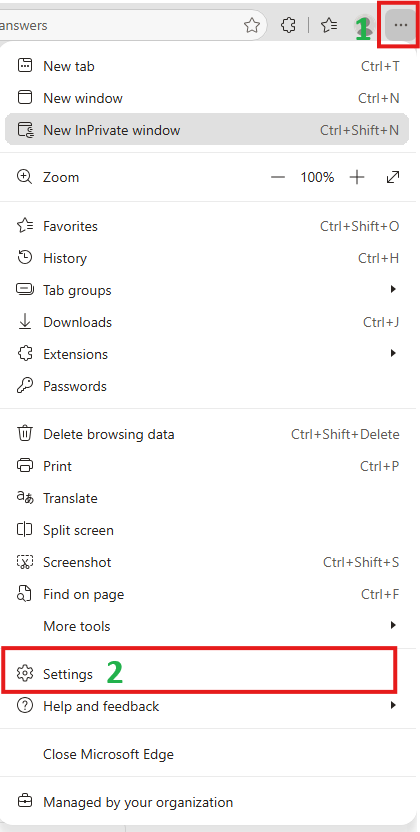Enter full screen via zoom arrows icon

[393, 177]
